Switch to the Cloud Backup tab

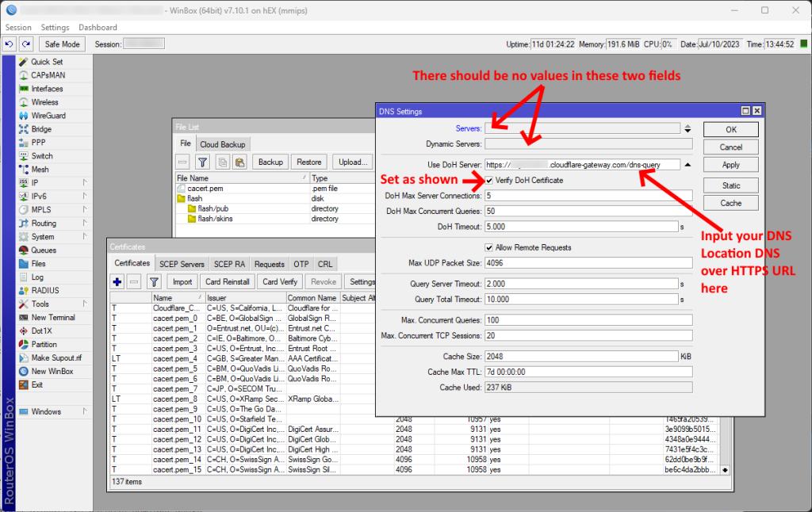point(223,144)
